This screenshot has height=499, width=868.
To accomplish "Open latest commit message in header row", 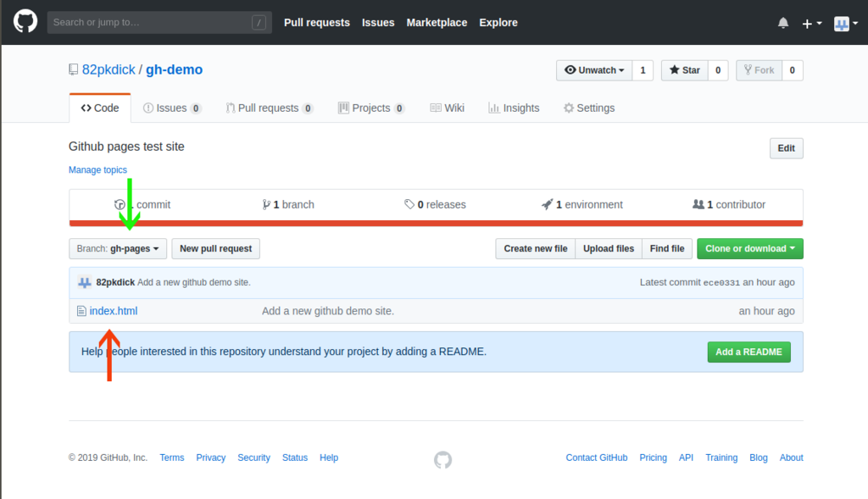I will coord(194,282).
